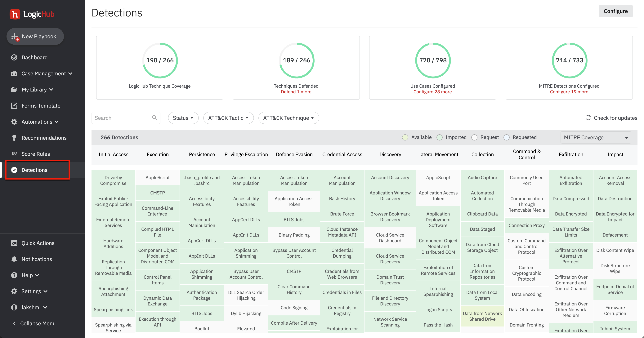Image resolution: width=644 pixels, height=338 pixels.
Task: Click the Settings gear icon
Action: (14, 291)
